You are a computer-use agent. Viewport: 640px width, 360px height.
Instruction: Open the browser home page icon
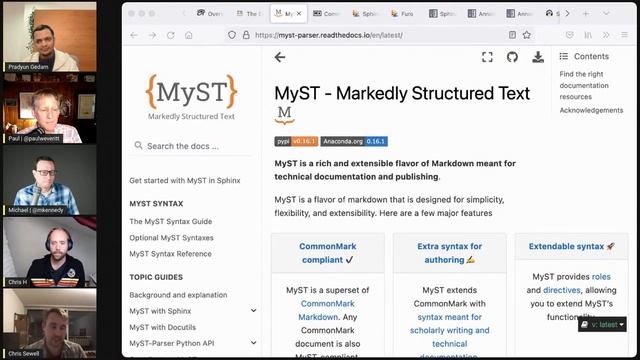coord(189,35)
